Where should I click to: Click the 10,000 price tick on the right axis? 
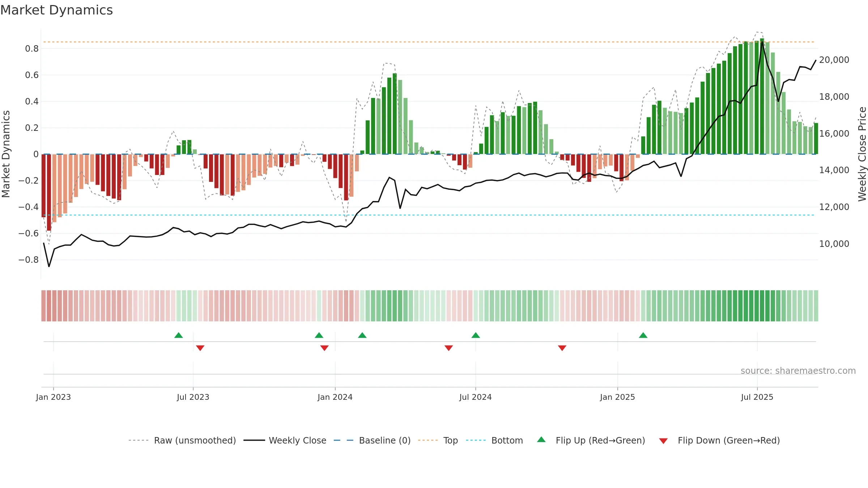[x=834, y=244]
